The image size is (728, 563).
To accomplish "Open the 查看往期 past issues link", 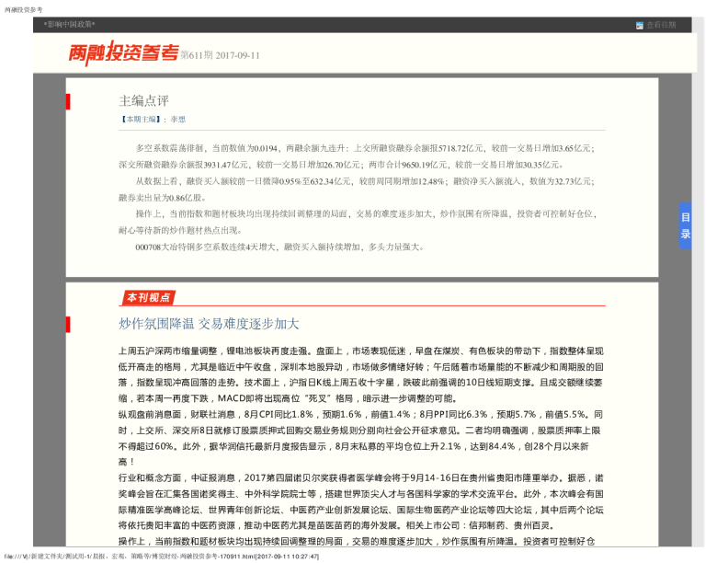I will point(660,25).
